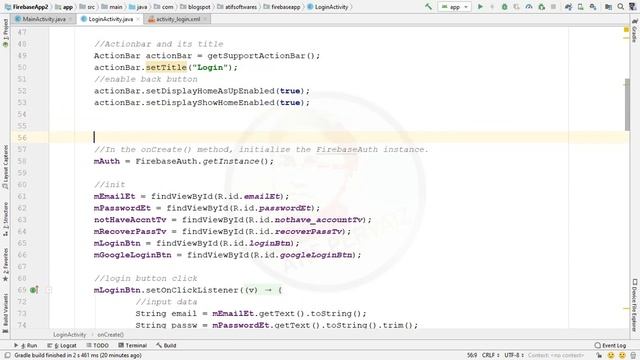Click the read-only lock icon in status bar
Viewport: 640px width, 360px height.
(599, 356)
